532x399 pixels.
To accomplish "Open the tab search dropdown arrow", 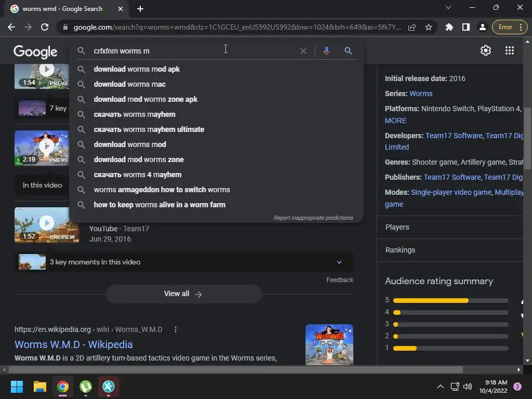I will coord(448,7).
